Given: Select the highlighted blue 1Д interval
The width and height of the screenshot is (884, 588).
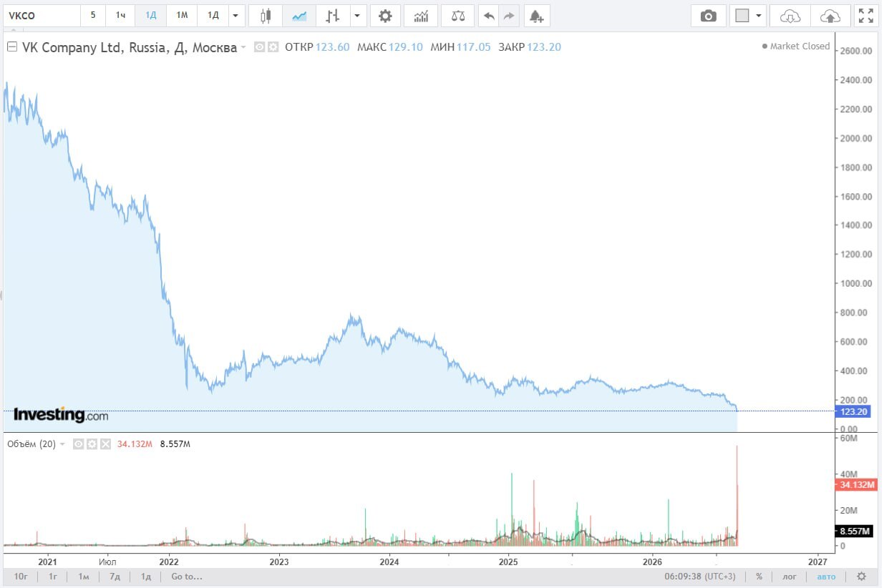Looking at the screenshot, I should point(151,15).
